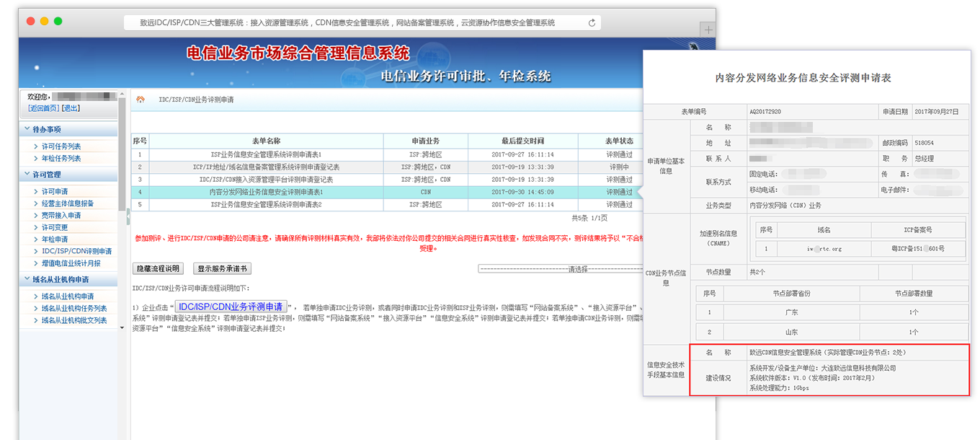Click sidebar scrollbar up arrow
Screen dimensions: 980x440
(122, 95)
